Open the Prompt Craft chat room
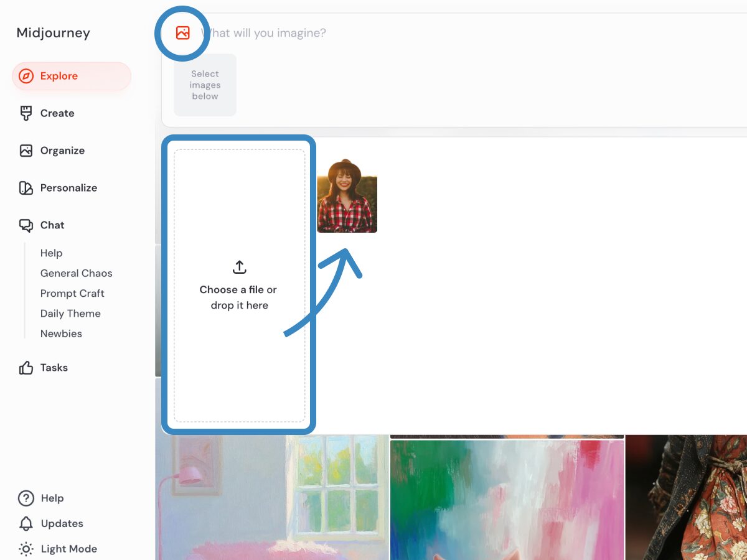The height and width of the screenshot is (560, 747). (72, 293)
